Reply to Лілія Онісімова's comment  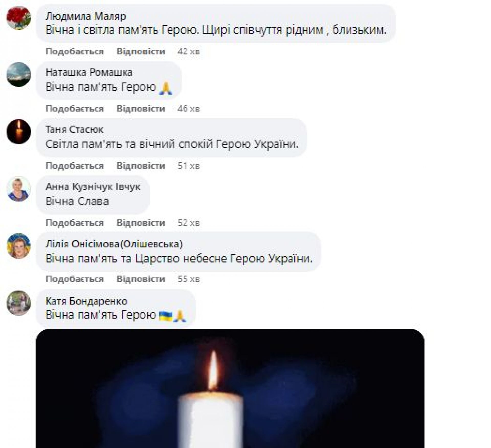(141, 279)
